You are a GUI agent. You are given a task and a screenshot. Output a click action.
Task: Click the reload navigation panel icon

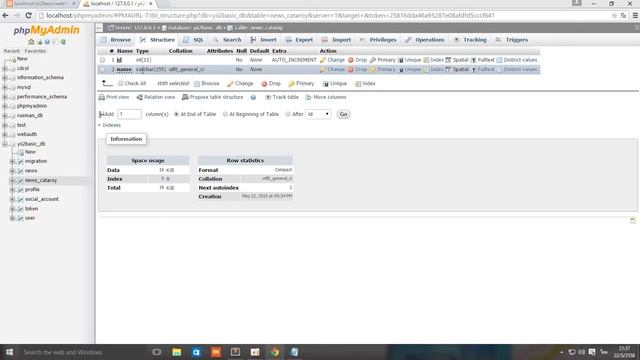[x=63, y=42]
